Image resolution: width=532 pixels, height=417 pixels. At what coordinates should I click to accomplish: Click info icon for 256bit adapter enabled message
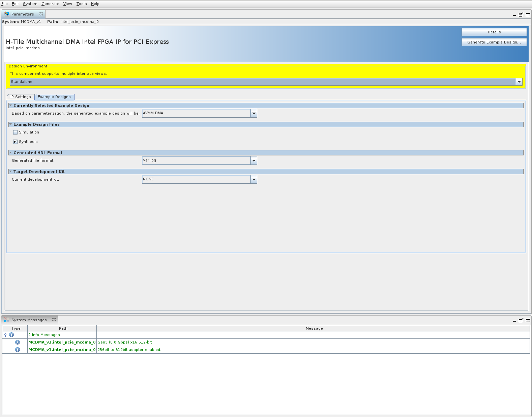coord(18,350)
